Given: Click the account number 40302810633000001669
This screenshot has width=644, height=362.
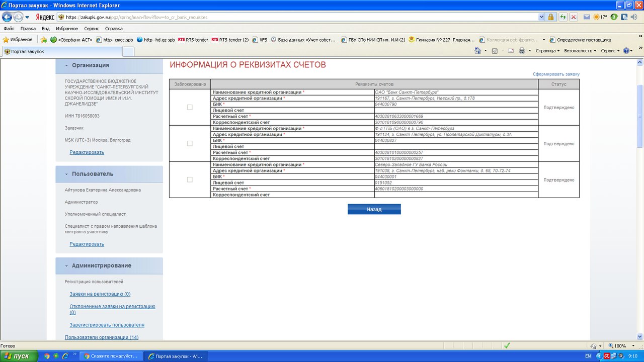Looking at the screenshot, I should pos(399,117).
